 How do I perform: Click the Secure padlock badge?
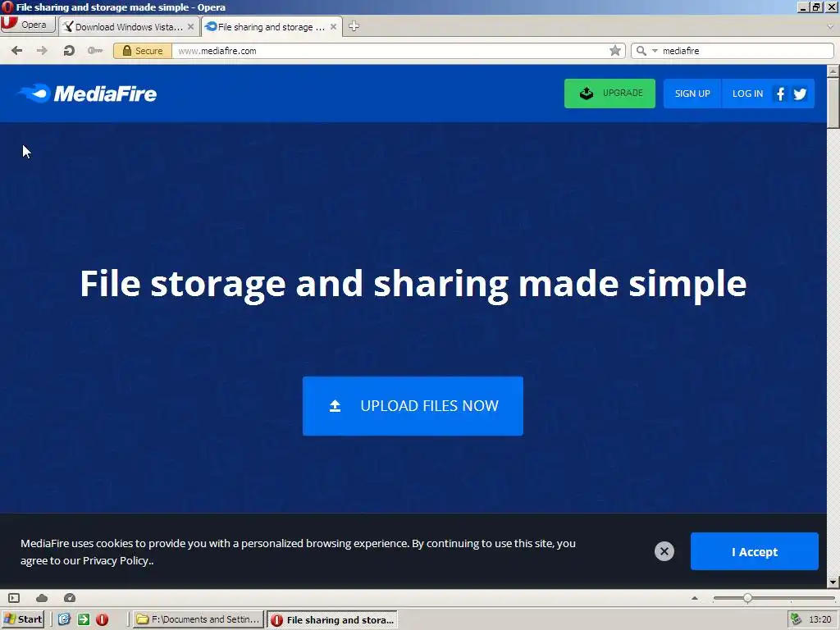coord(143,51)
